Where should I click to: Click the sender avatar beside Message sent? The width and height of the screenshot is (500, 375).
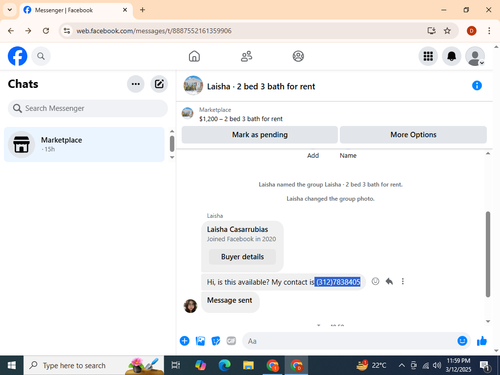tap(190, 306)
